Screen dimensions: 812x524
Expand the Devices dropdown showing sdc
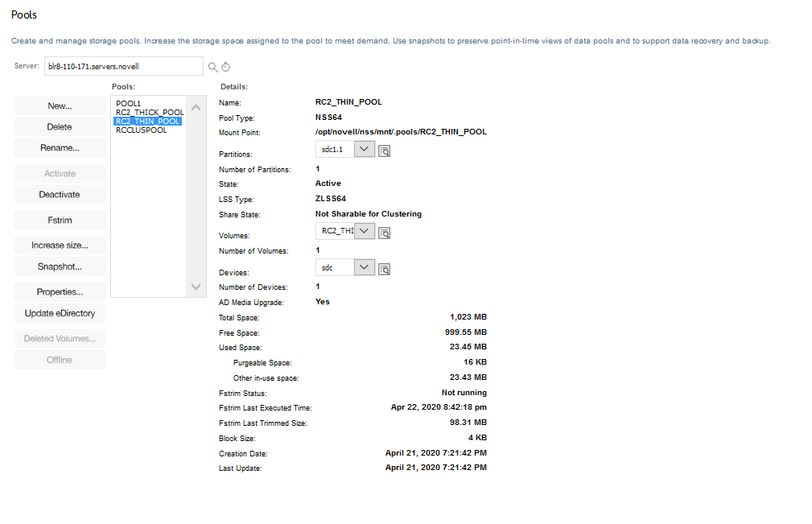click(x=364, y=268)
